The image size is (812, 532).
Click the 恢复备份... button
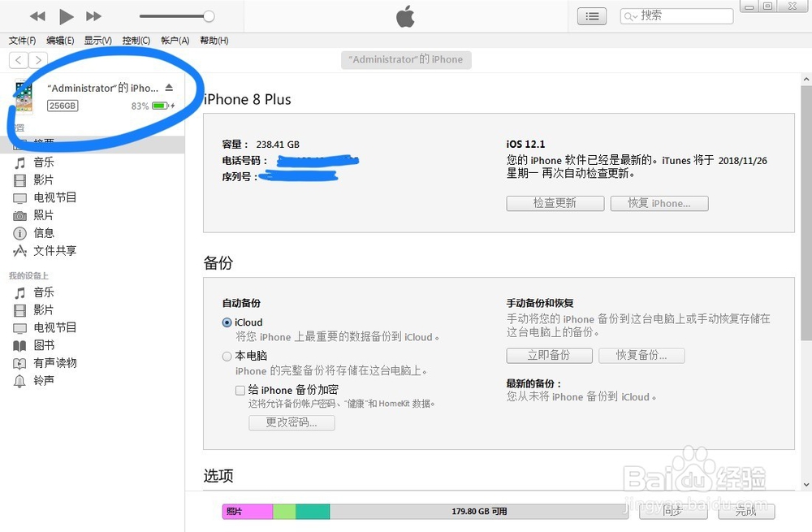[641, 356]
